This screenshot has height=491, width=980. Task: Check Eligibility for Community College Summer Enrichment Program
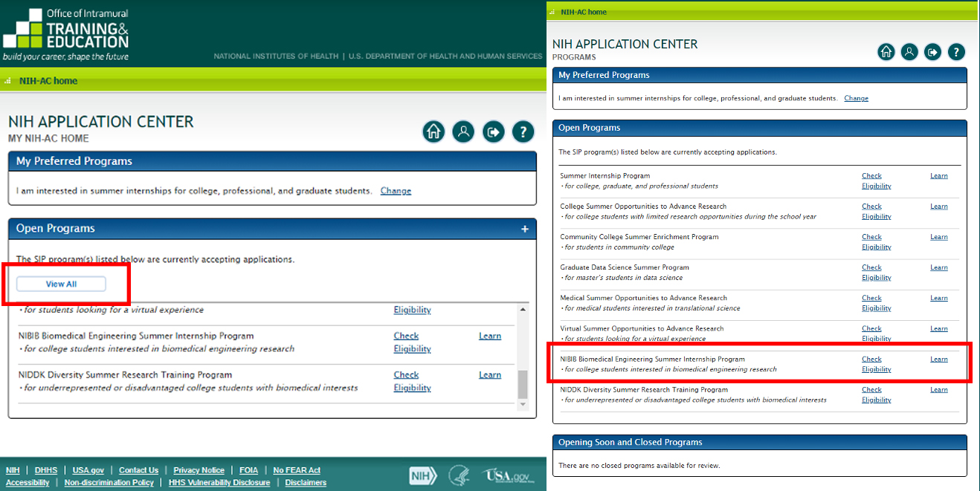coord(877,242)
